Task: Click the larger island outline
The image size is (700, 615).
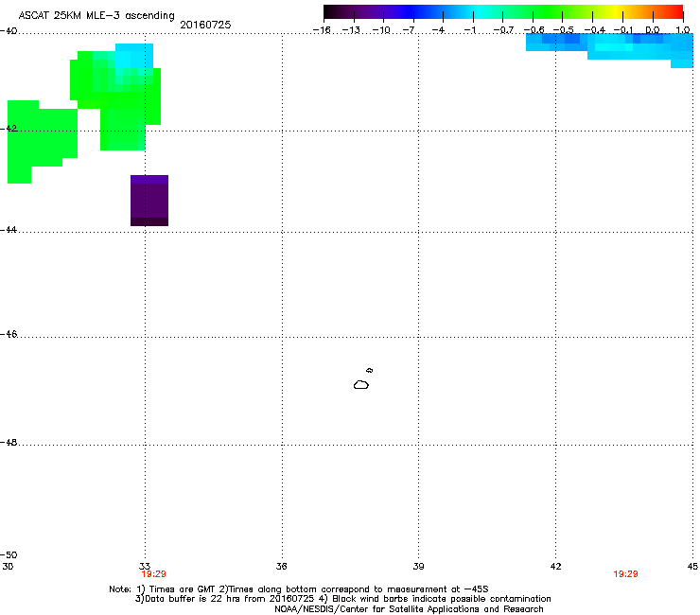Action: [361, 385]
